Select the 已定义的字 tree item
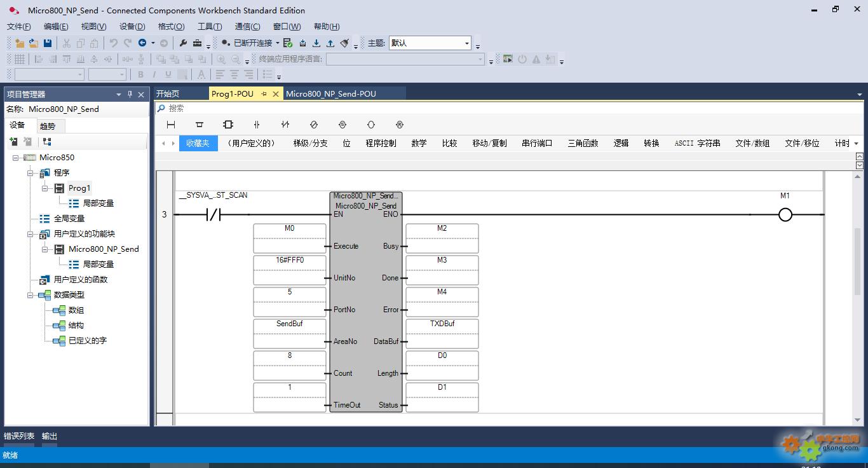868x468 pixels. 87,341
